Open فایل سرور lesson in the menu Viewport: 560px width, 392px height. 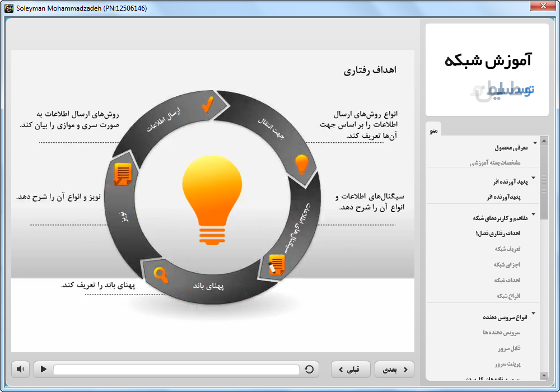pyautogui.click(x=508, y=348)
